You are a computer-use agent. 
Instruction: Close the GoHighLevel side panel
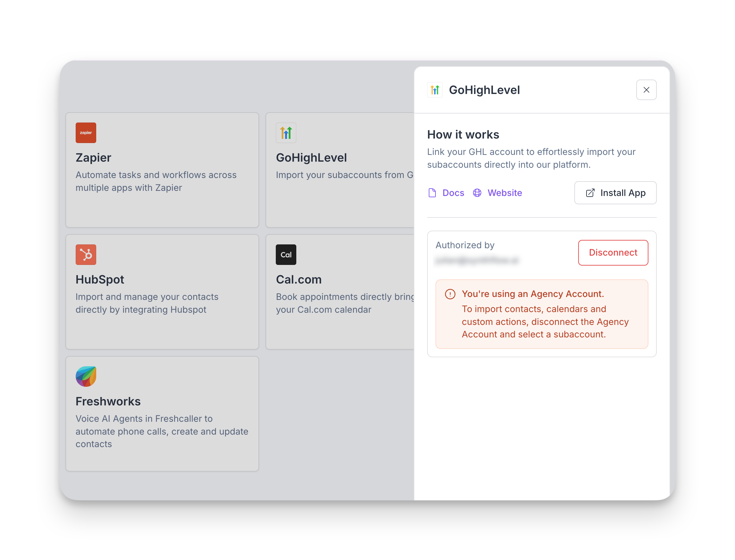point(646,90)
